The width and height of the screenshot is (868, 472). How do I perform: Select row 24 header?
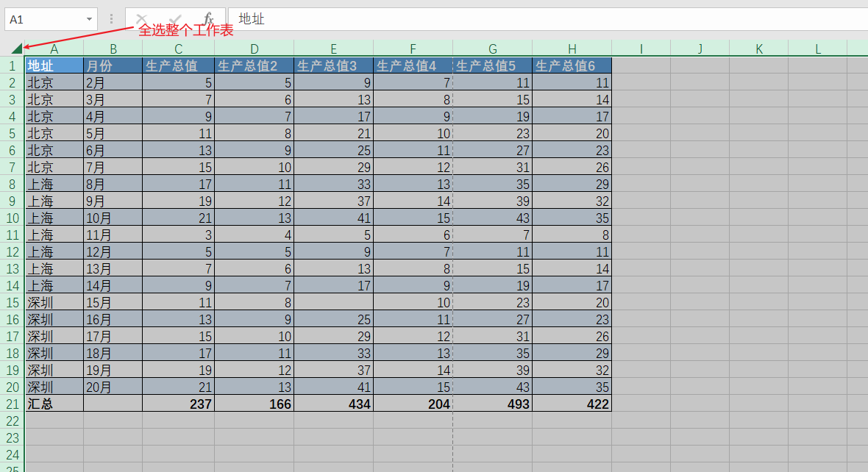(13, 454)
